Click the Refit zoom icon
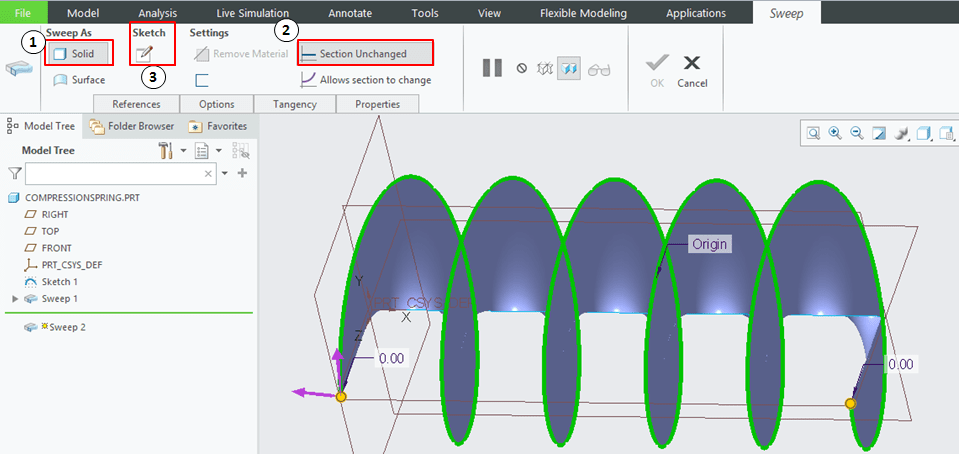This screenshot has height=454, width=959. pyautogui.click(x=814, y=133)
